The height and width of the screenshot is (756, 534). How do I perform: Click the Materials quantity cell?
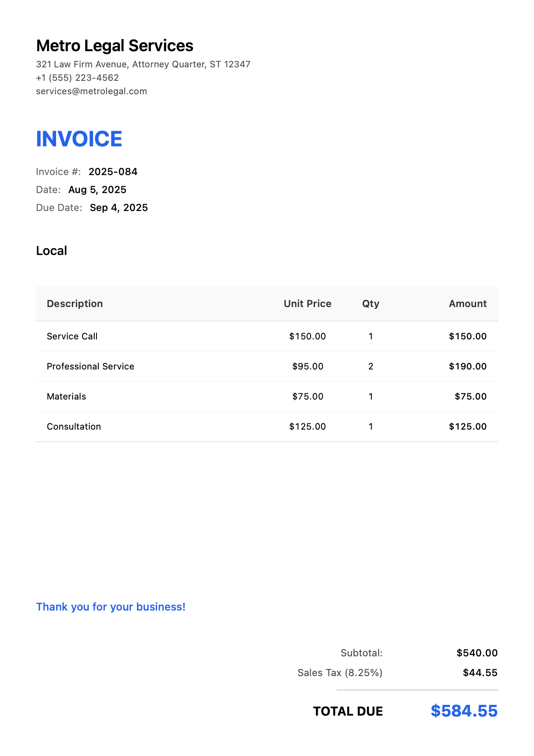point(371,396)
